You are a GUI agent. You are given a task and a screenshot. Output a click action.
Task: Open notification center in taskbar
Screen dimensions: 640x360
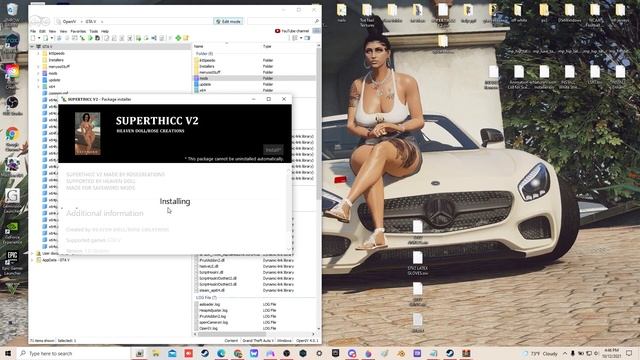coord(630,353)
